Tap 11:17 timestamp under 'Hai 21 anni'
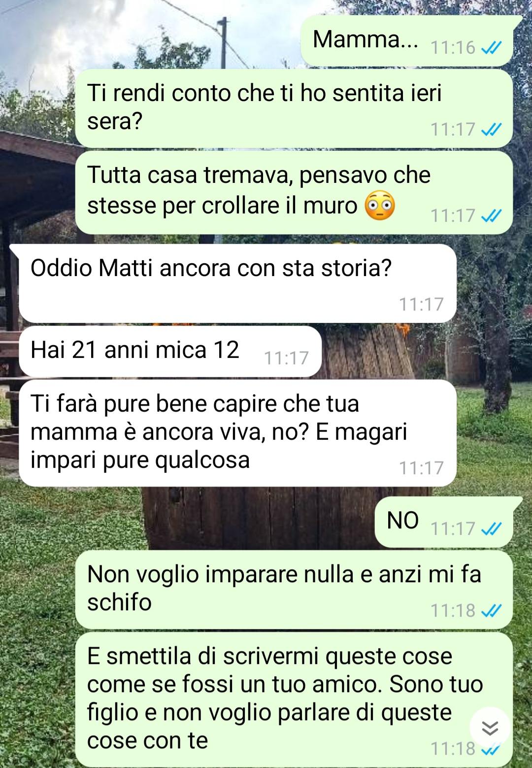This screenshot has height=768, width=532. [x=286, y=358]
